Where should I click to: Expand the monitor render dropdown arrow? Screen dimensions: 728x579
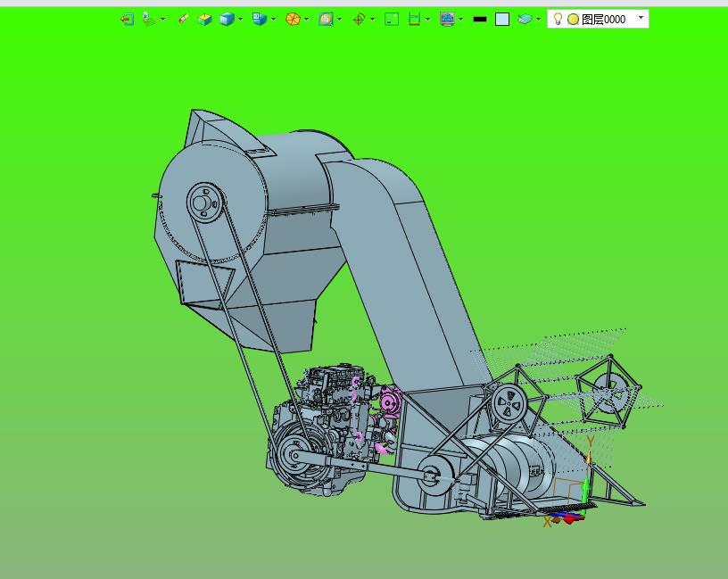point(460,20)
